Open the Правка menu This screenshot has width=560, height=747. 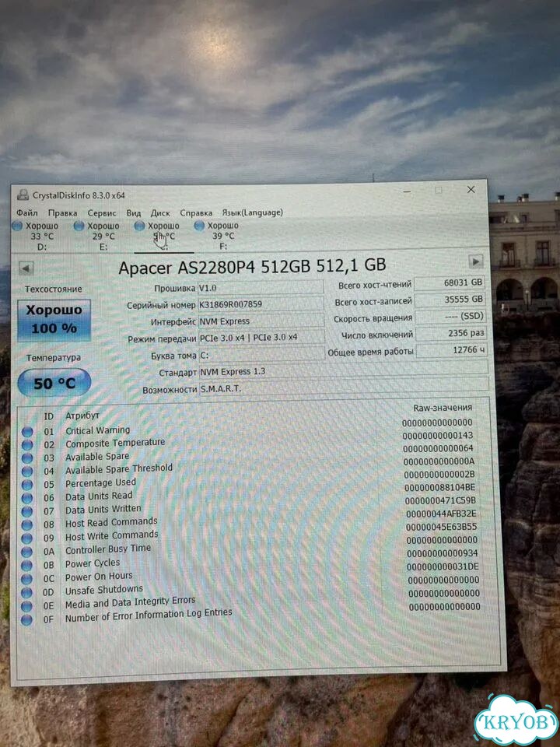point(62,213)
